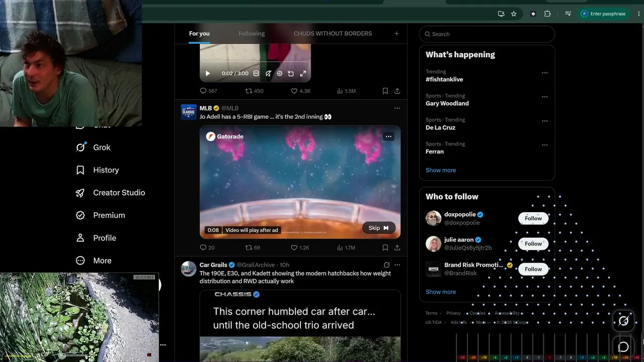Go to Premium in the sidebar
The width and height of the screenshot is (644, 362).
(x=100, y=215)
